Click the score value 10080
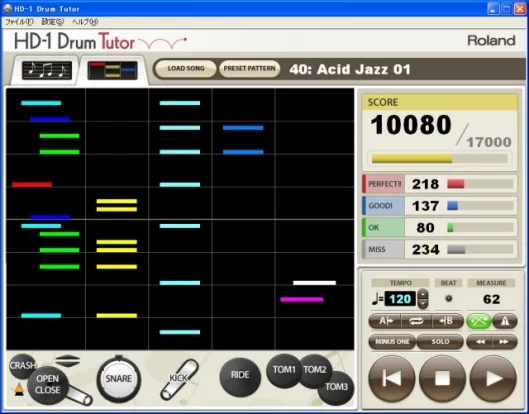The width and height of the screenshot is (529, 414). pyautogui.click(x=411, y=125)
